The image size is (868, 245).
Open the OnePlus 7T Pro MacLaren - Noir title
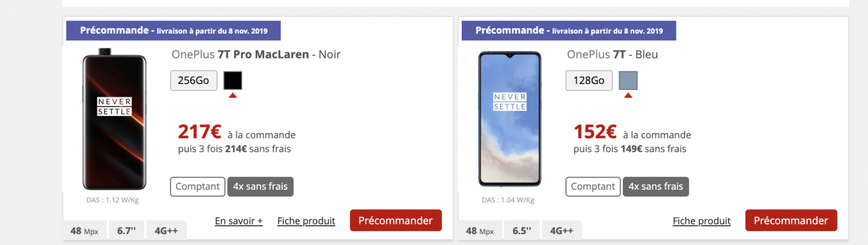(256, 54)
